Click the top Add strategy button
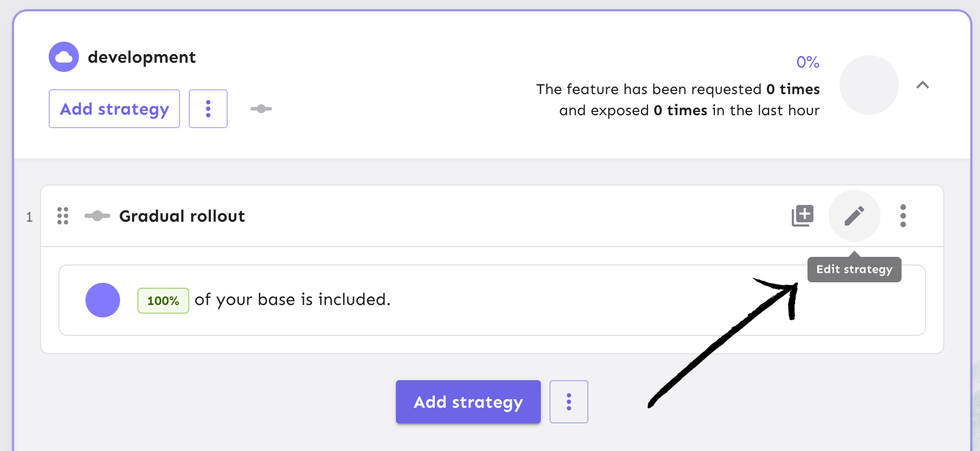This screenshot has height=451, width=980. coord(114,109)
